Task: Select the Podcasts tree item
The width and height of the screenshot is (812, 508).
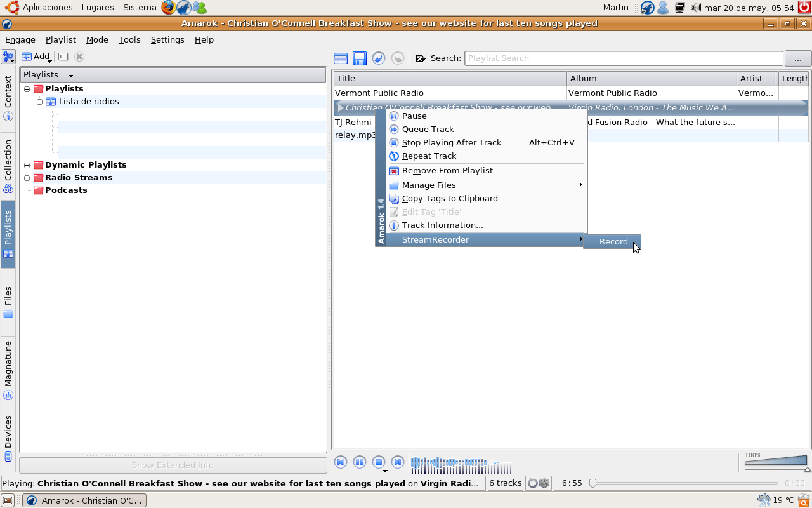Action: (x=66, y=190)
